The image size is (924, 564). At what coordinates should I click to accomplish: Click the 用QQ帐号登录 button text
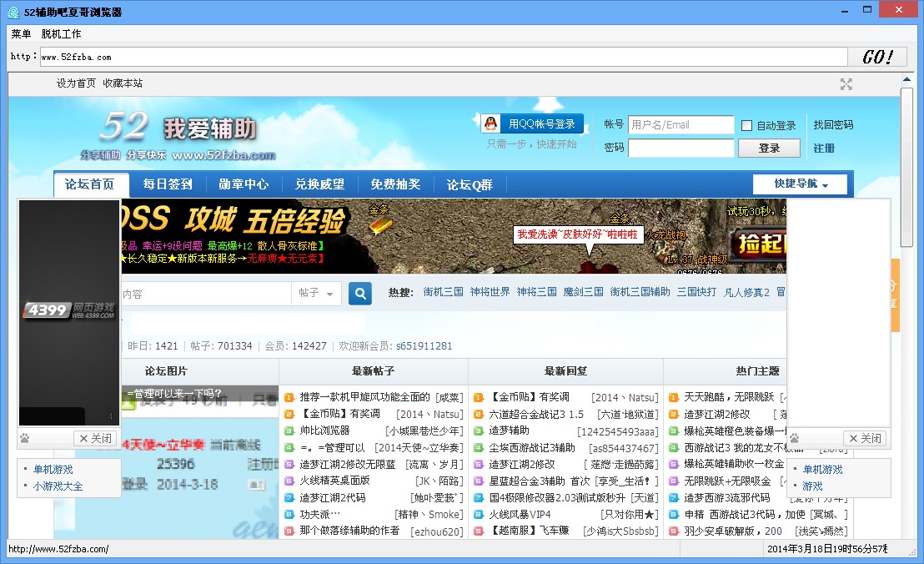pos(541,123)
